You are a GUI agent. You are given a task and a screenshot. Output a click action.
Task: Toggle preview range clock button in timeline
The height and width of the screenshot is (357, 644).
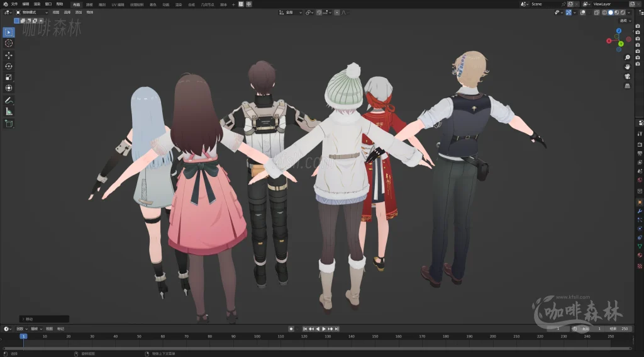pos(575,329)
